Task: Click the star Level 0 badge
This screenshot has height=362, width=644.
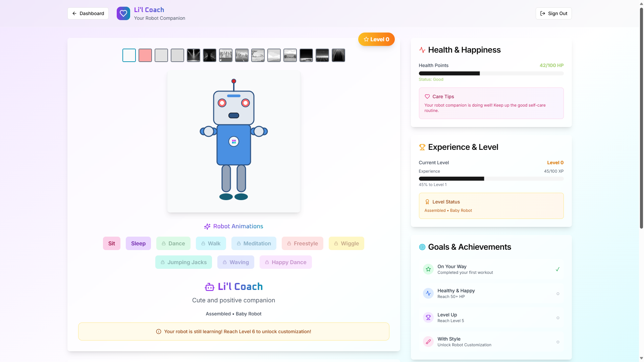Action: [x=376, y=39]
